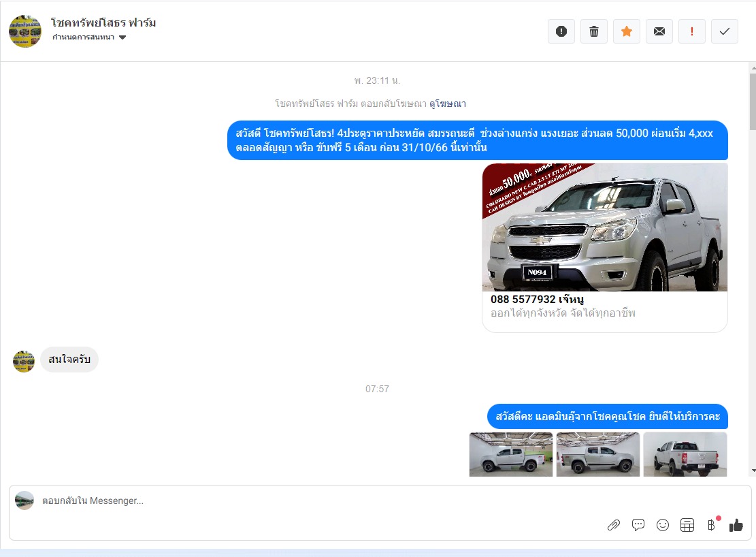Click the ดูโฆษณา link
756x557 pixels.
coord(448,104)
